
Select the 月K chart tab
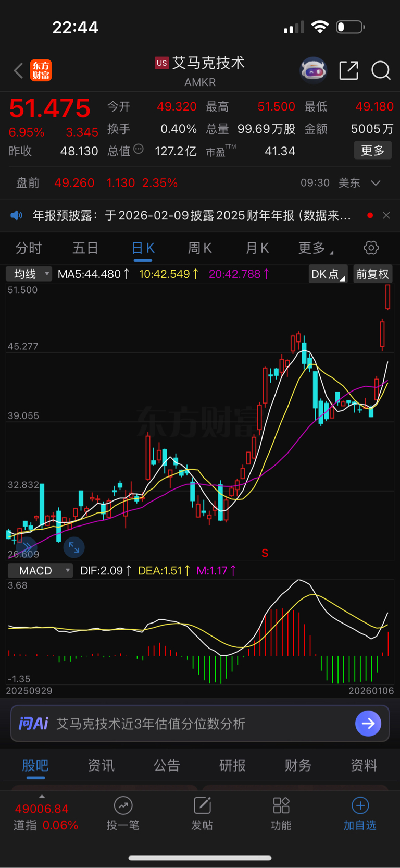pos(257,248)
